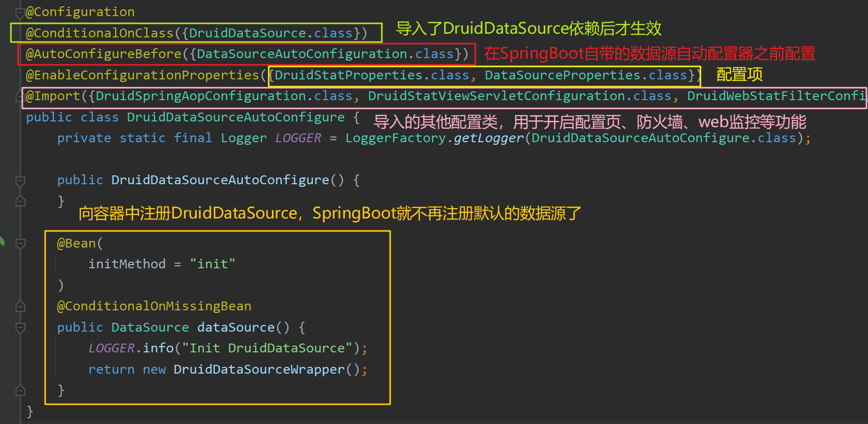Click the dataSource() method name

point(236,327)
